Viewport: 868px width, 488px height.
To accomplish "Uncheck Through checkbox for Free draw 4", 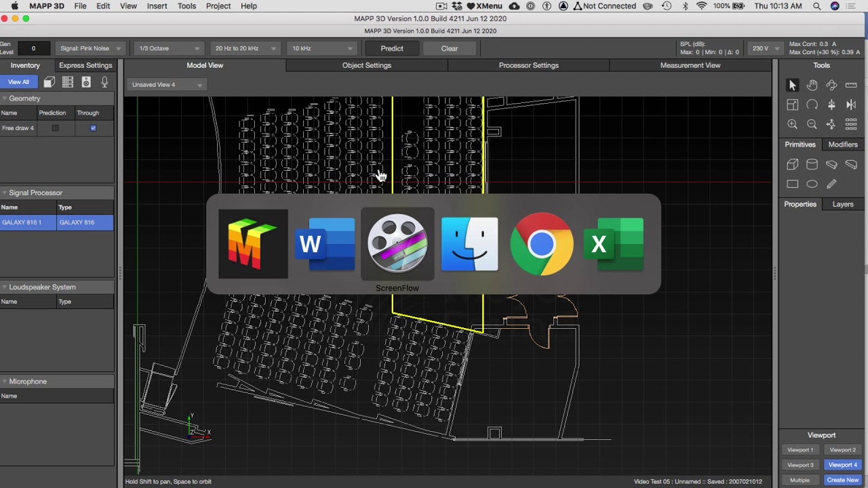I will click(93, 128).
